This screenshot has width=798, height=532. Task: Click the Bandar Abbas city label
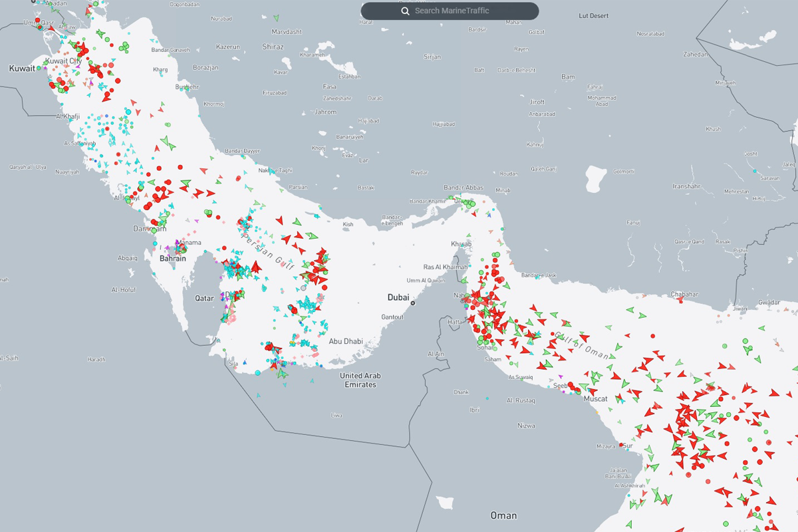[464, 188]
